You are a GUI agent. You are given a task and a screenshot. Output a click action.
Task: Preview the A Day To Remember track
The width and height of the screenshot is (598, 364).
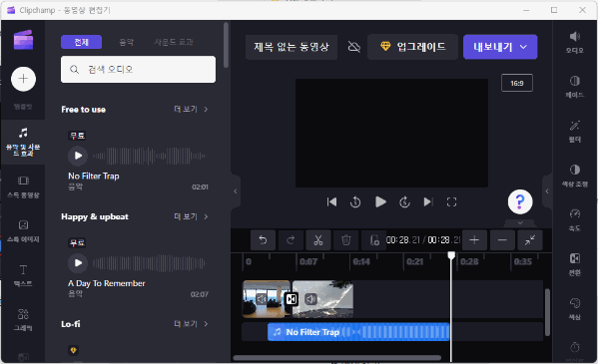(78, 263)
